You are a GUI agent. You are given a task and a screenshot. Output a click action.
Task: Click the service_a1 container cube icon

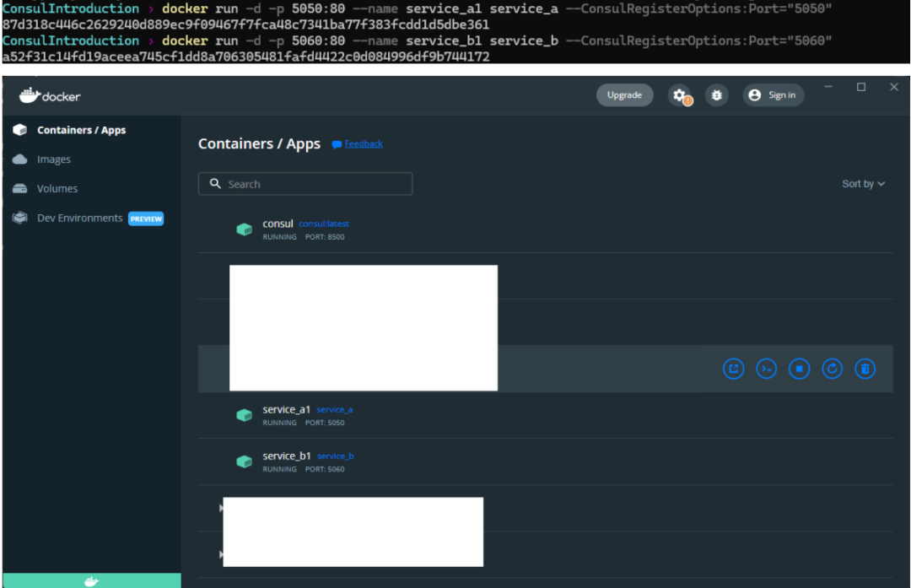point(245,415)
